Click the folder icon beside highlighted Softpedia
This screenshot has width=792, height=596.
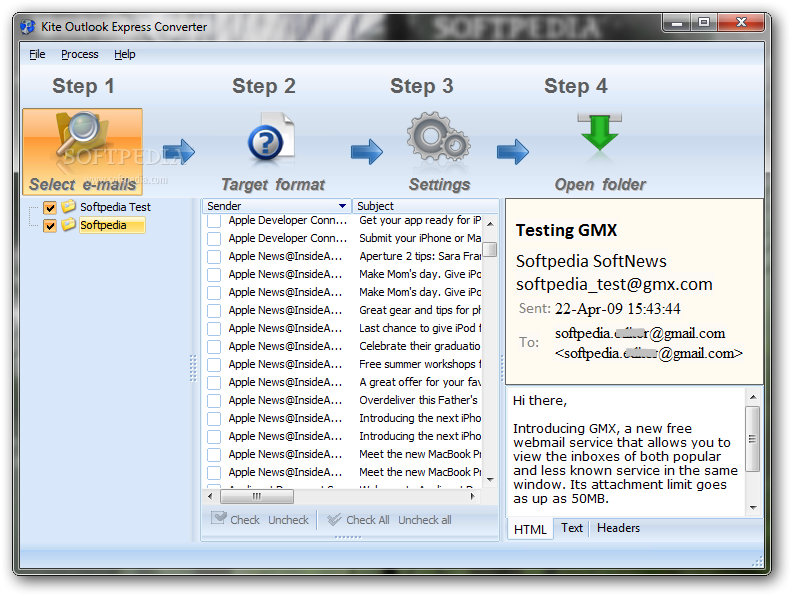(x=69, y=224)
